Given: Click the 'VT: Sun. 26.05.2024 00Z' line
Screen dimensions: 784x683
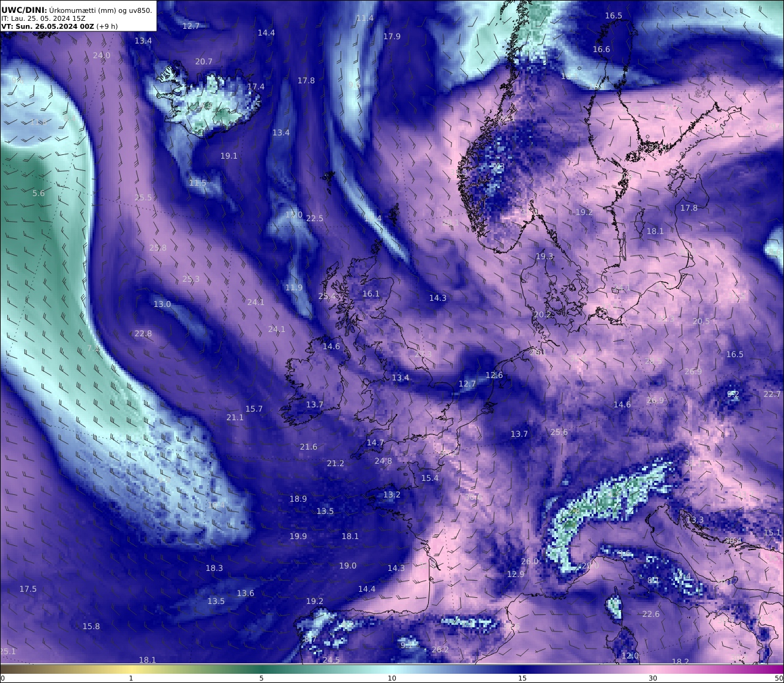Looking at the screenshot, I should (x=47, y=26).
